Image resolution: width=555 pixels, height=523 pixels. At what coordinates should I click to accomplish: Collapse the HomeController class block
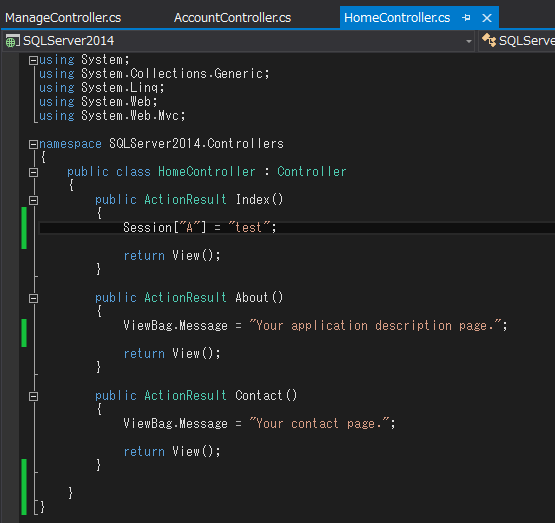pyautogui.click(x=33, y=172)
